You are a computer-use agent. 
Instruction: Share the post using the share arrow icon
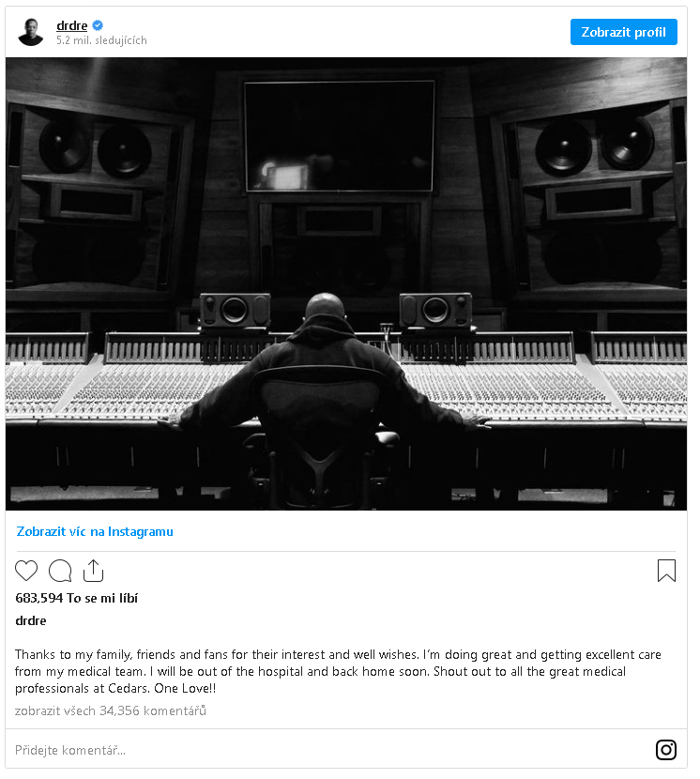(x=94, y=571)
